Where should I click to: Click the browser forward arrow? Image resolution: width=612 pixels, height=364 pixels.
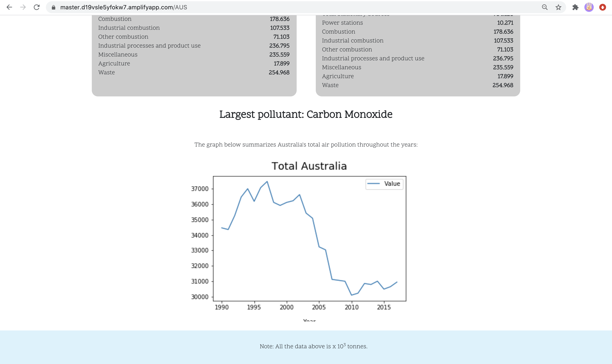[23, 7]
